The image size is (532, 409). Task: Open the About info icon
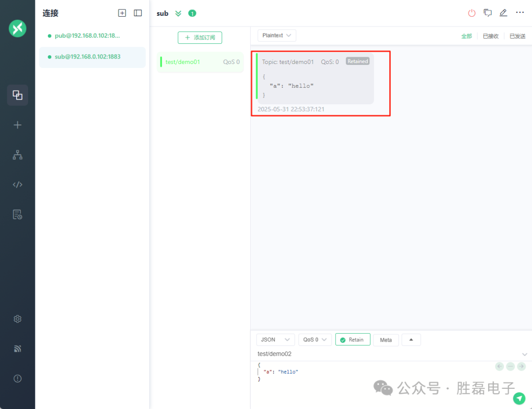pyautogui.click(x=17, y=378)
